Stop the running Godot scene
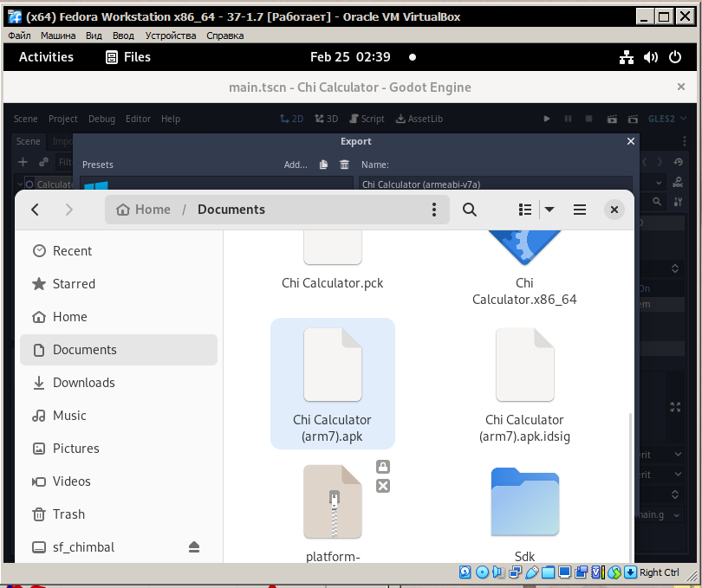This screenshot has width=702, height=588. tap(589, 119)
